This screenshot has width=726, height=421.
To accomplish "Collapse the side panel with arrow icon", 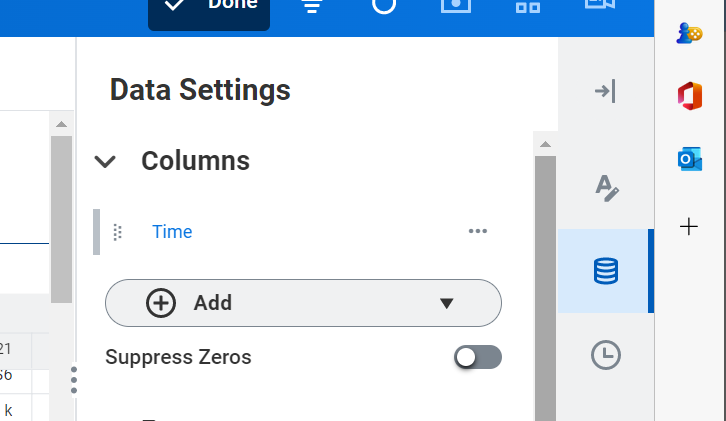I will point(604,92).
